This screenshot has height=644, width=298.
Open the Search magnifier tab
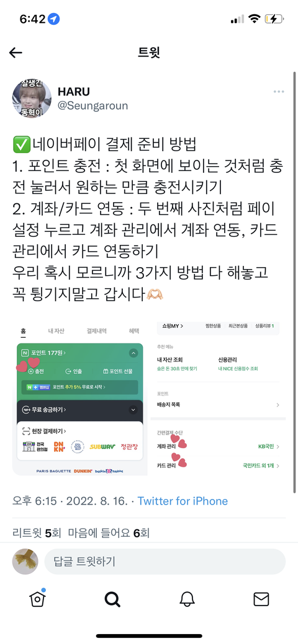click(x=112, y=599)
